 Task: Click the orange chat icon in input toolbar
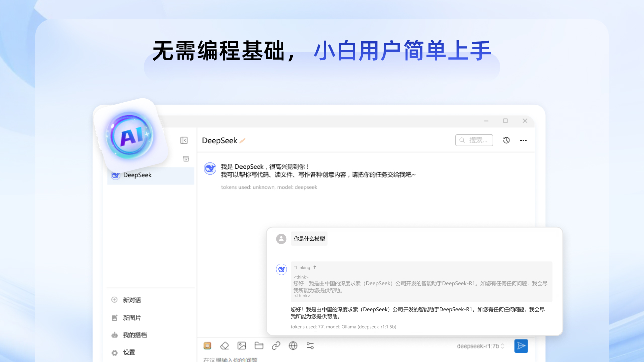pyautogui.click(x=207, y=346)
